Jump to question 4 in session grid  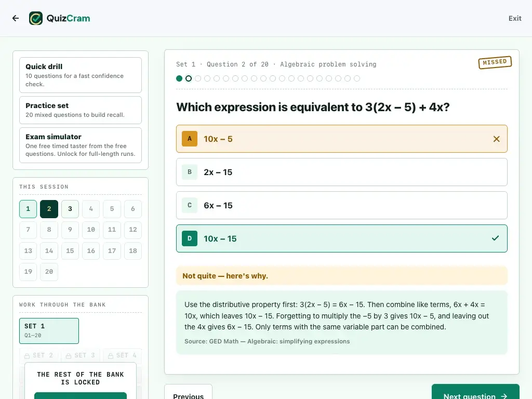click(91, 209)
